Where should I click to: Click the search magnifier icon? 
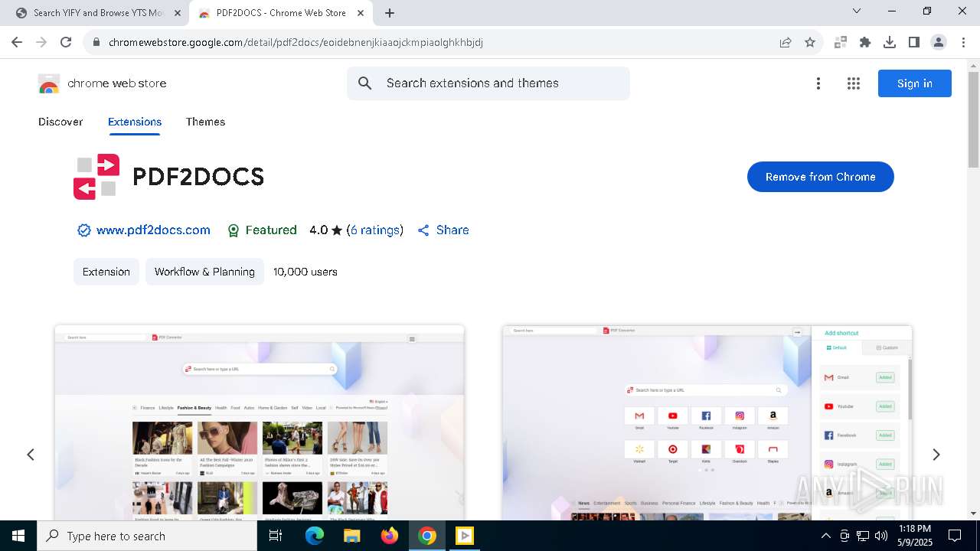point(365,83)
